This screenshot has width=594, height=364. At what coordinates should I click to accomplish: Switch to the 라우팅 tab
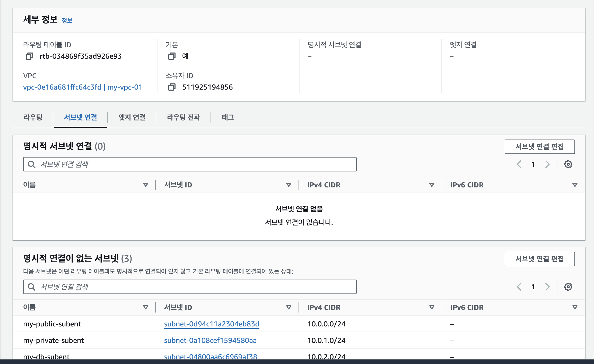[33, 117]
